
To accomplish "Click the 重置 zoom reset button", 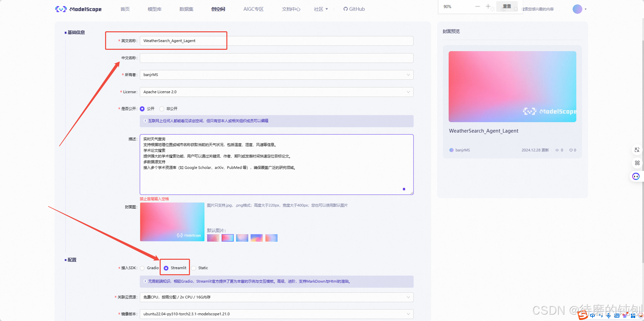I will tap(507, 6).
